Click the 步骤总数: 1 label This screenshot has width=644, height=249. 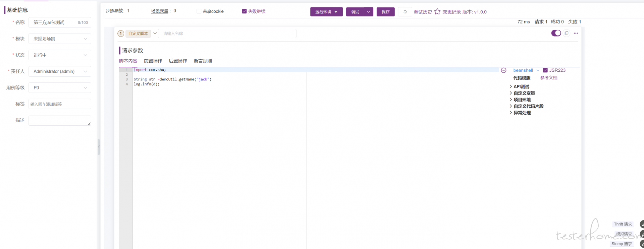(117, 11)
